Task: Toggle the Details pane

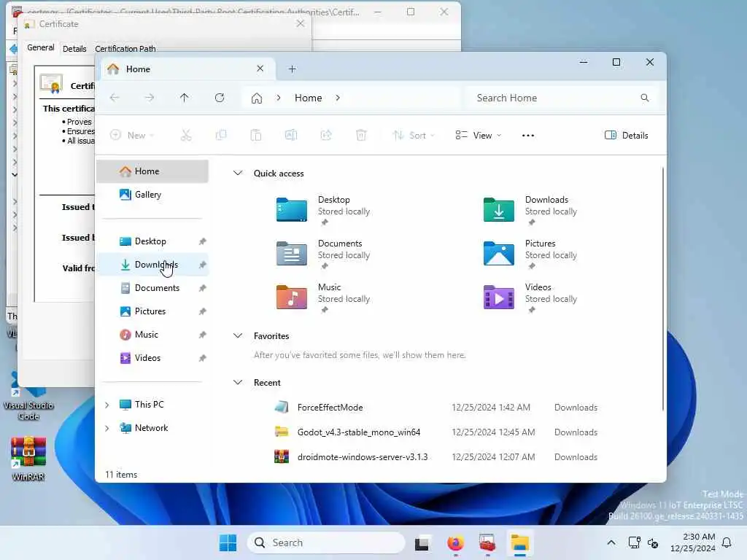Action: pos(626,136)
